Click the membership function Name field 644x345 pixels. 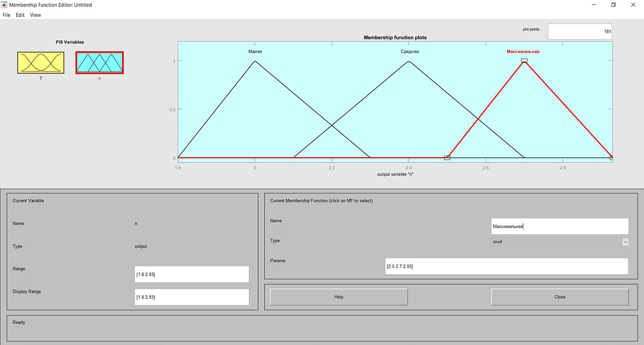(559, 226)
